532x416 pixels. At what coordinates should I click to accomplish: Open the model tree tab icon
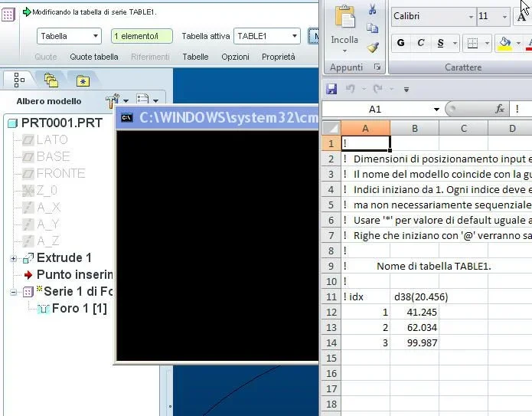(19, 80)
